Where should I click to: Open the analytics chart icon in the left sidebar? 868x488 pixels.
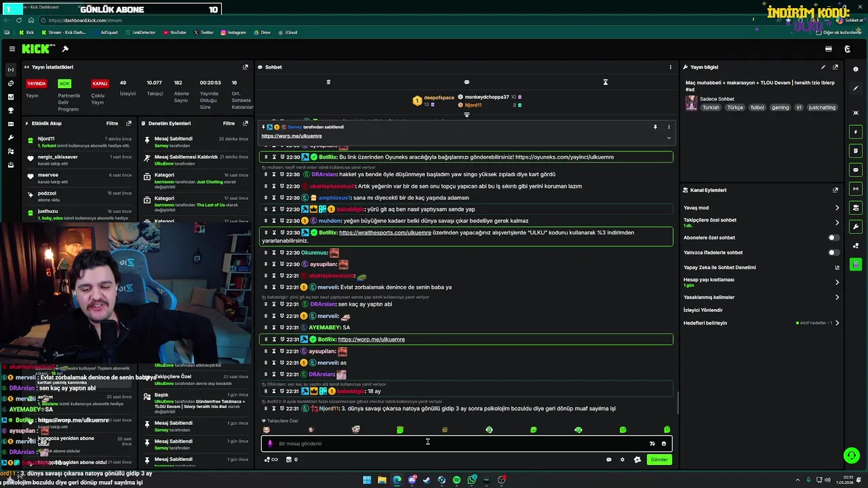10,97
